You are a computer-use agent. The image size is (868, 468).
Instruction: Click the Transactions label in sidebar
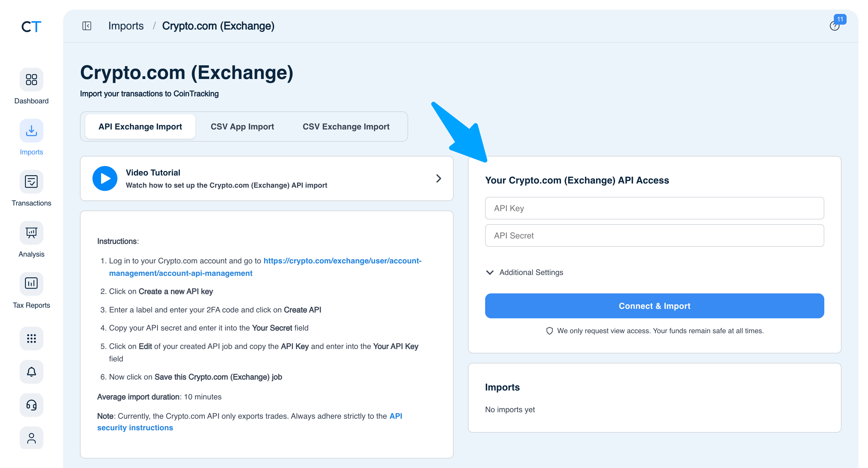point(31,203)
